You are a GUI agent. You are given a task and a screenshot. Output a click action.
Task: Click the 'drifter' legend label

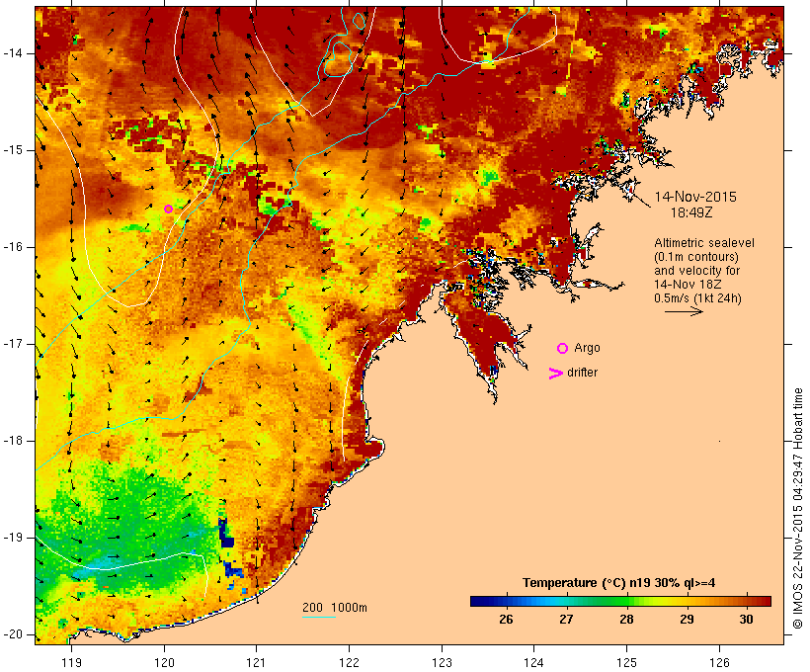click(582, 373)
